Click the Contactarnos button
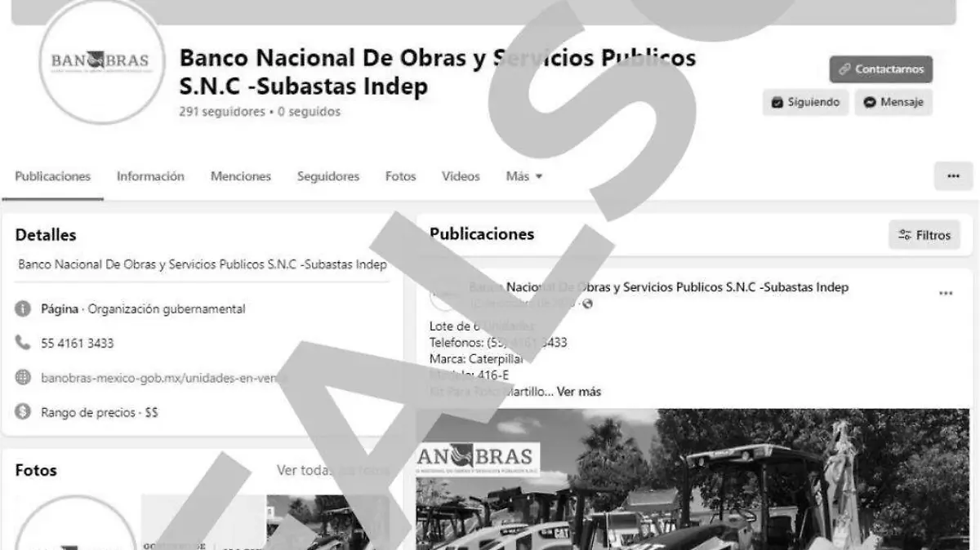980x550 pixels. pos(881,69)
